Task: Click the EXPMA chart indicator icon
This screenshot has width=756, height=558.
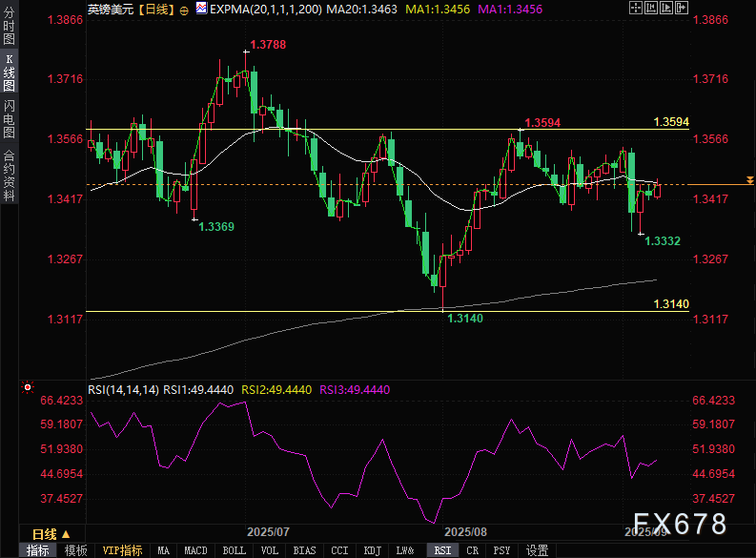Action: pos(200,9)
